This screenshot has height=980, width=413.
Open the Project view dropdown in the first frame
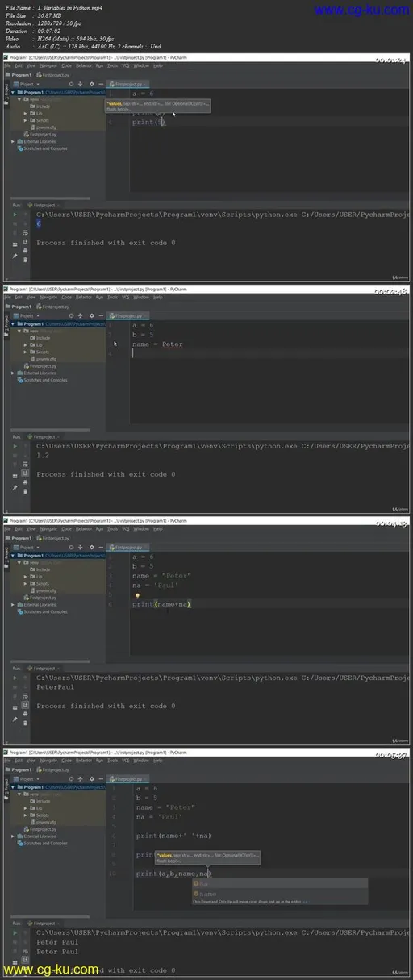26,84
